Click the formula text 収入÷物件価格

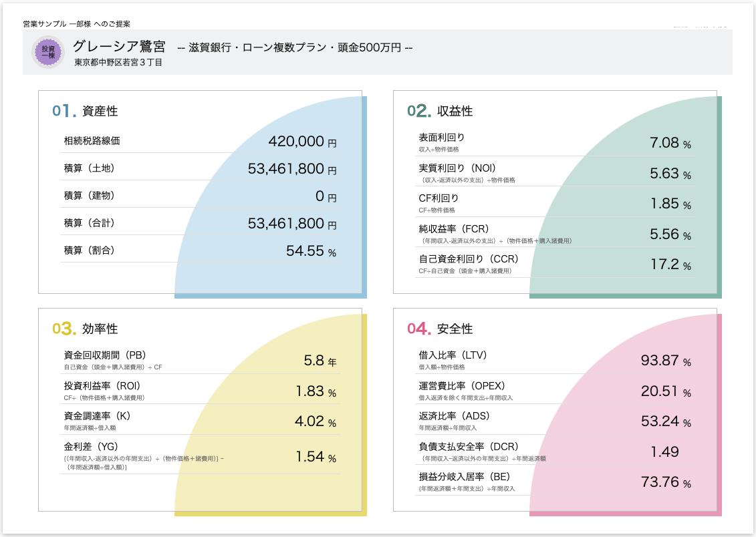click(438, 150)
